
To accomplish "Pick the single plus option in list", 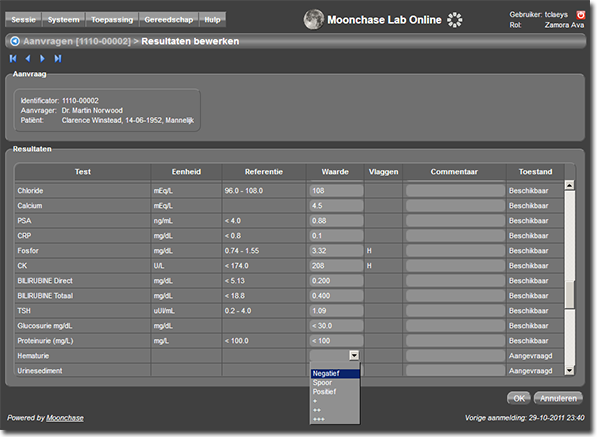I will click(x=335, y=401).
